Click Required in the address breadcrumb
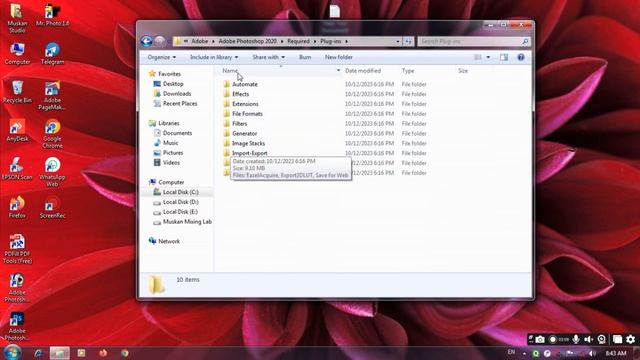The height and width of the screenshot is (360, 640). (x=298, y=41)
